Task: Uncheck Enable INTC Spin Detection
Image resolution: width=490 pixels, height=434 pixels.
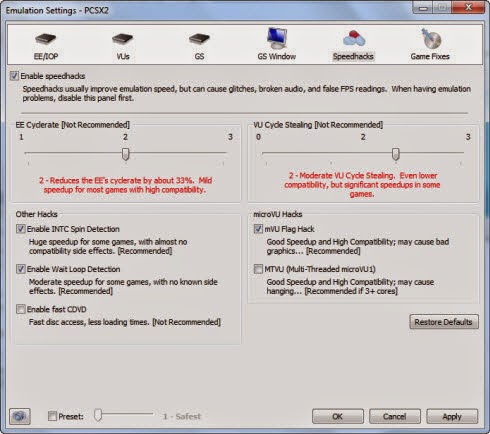Action: click(21, 229)
